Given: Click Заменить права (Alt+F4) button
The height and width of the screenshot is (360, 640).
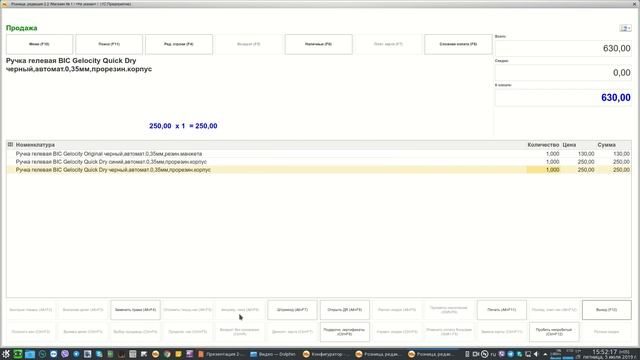Looking at the screenshot, I should click(x=136, y=310).
